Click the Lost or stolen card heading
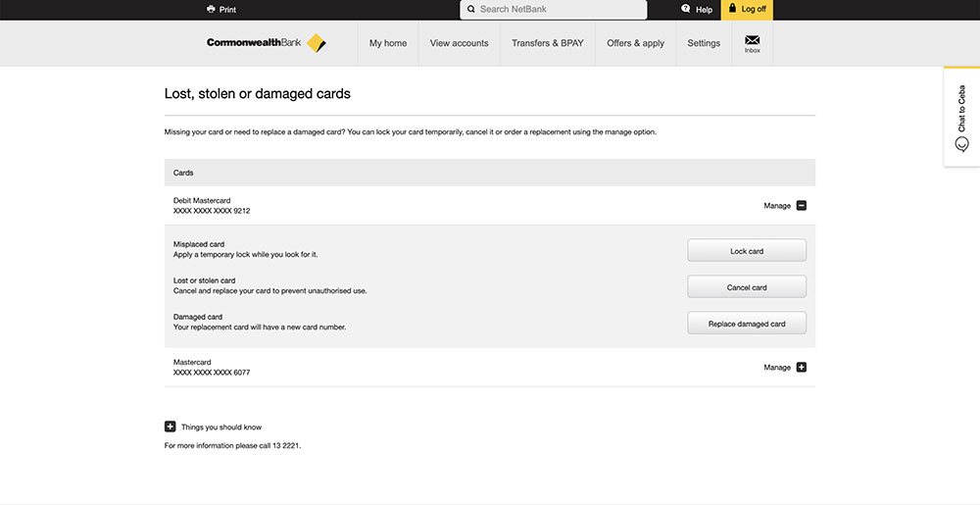This screenshot has height=505, width=980. coord(205,280)
